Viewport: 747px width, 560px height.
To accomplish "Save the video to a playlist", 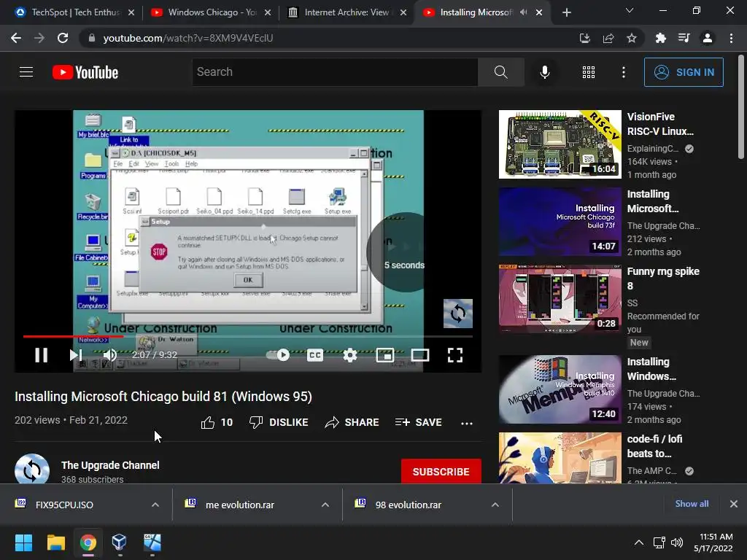I will [418, 422].
